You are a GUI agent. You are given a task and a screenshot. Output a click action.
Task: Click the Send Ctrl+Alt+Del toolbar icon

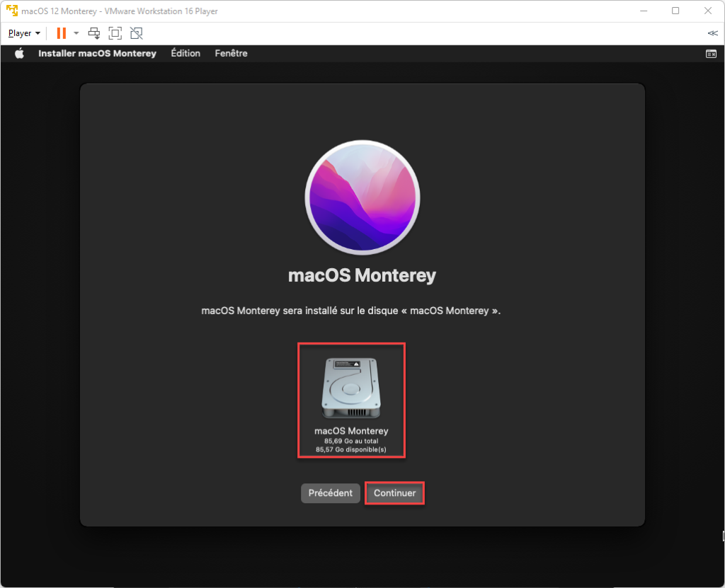(x=93, y=33)
